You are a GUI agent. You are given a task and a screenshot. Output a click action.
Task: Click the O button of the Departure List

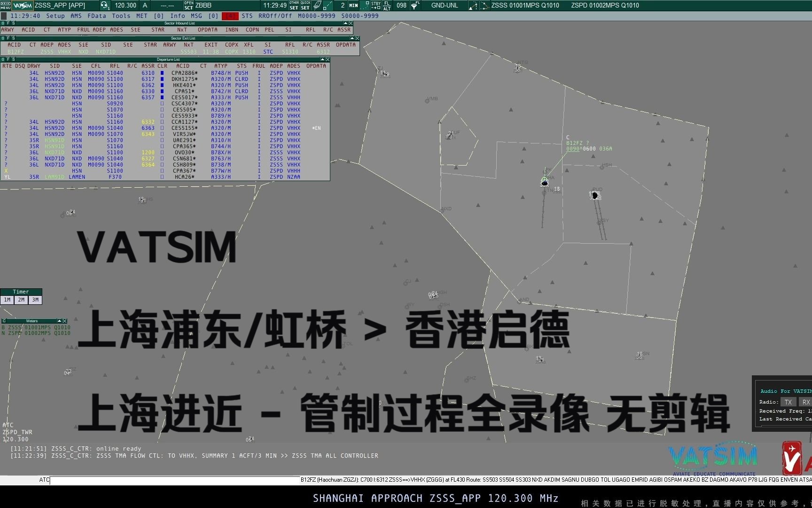[x=3, y=60]
